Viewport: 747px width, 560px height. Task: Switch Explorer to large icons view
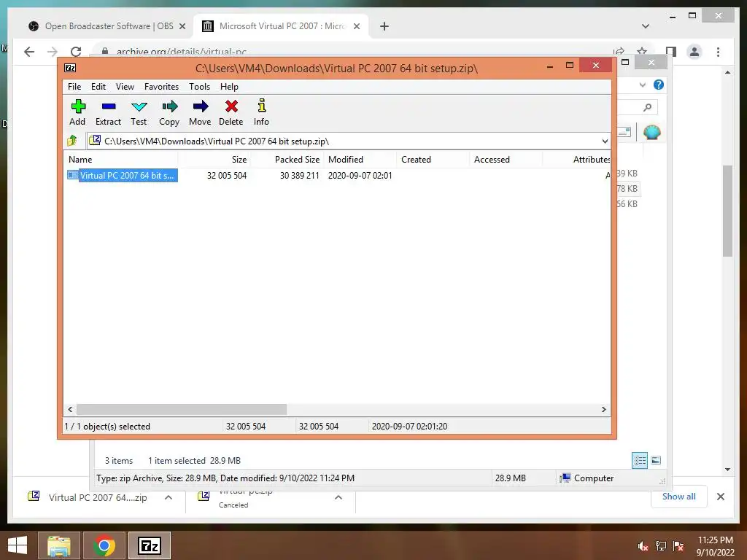(656, 460)
